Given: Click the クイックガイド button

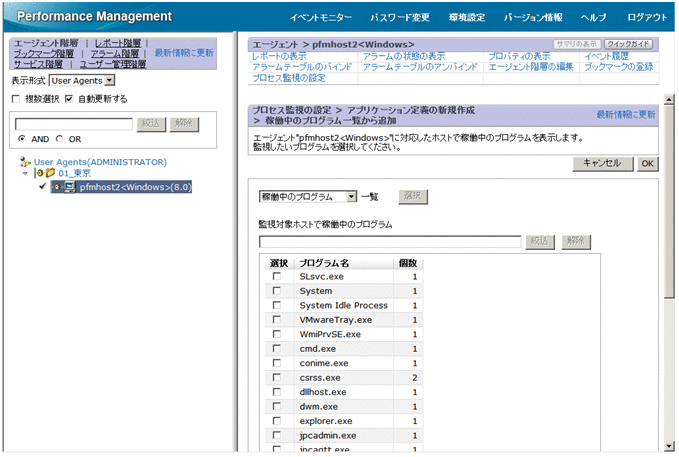Looking at the screenshot, I should 628,44.
